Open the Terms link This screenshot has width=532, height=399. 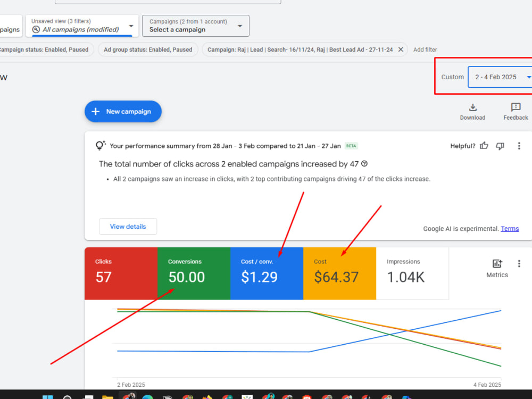(510, 229)
